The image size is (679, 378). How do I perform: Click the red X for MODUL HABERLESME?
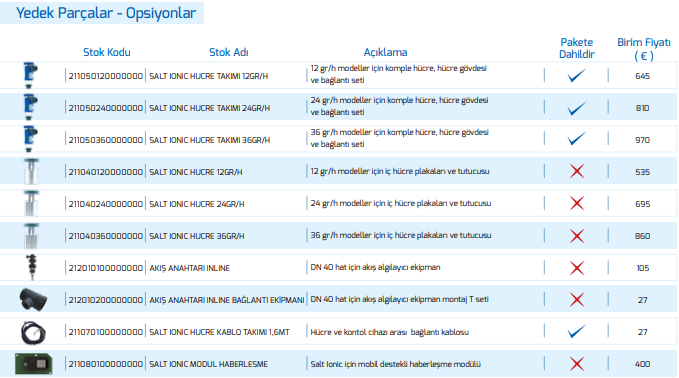[x=577, y=364]
